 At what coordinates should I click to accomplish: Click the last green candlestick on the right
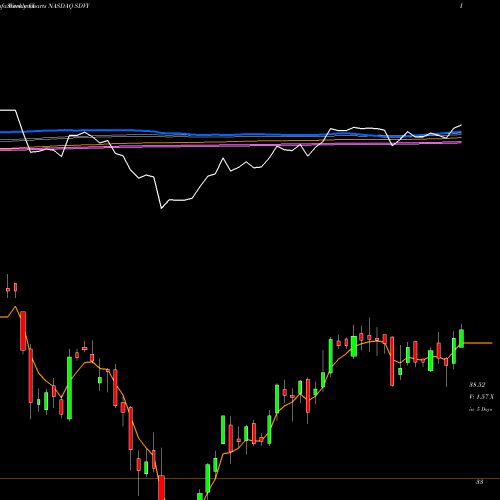click(462, 338)
